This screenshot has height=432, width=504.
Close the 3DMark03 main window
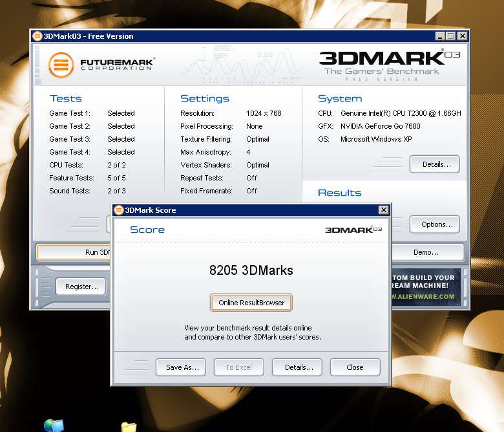(x=462, y=36)
